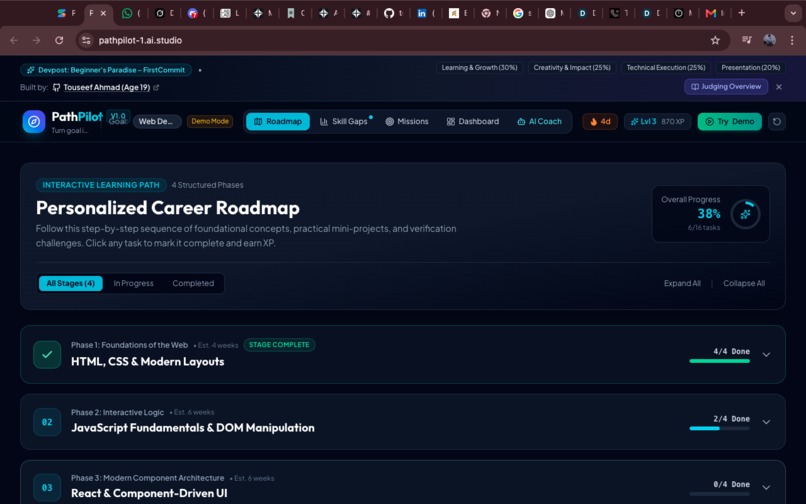Select the Creativity & Impact (25%) chip
806x504 pixels.
tap(572, 67)
